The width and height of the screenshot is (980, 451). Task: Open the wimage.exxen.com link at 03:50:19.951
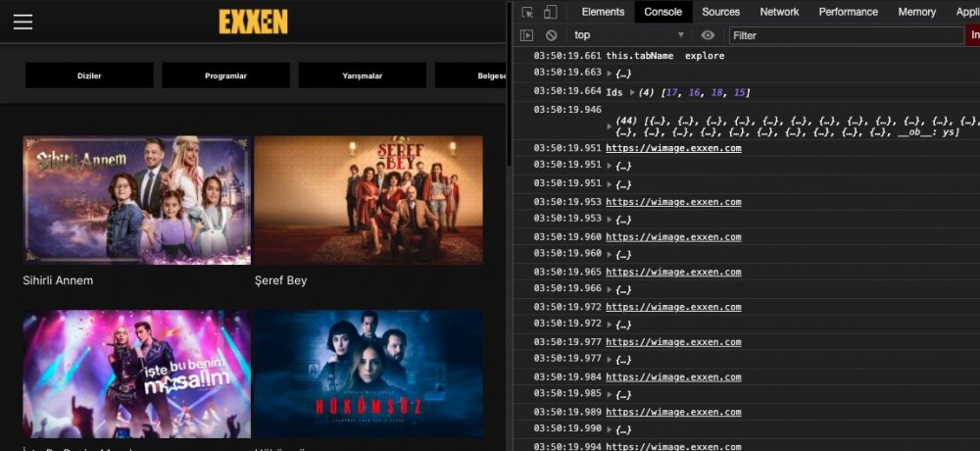[x=674, y=148]
